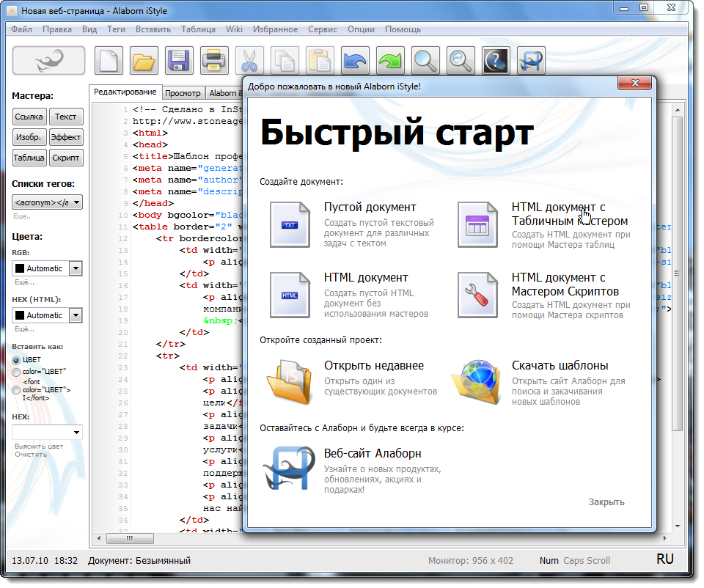Click Ещё under the tag list
The width and height of the screenshot is (704, 588).
click(22, 216)
